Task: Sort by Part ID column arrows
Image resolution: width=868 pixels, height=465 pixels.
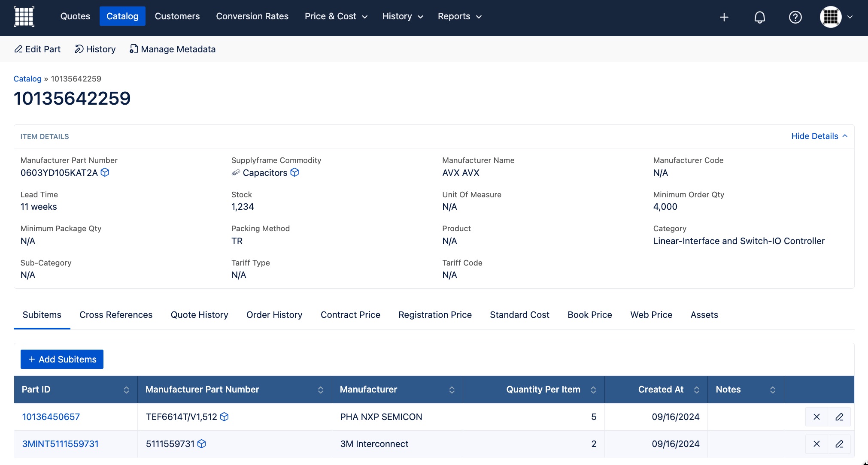Action: click(x=126, y=390)
